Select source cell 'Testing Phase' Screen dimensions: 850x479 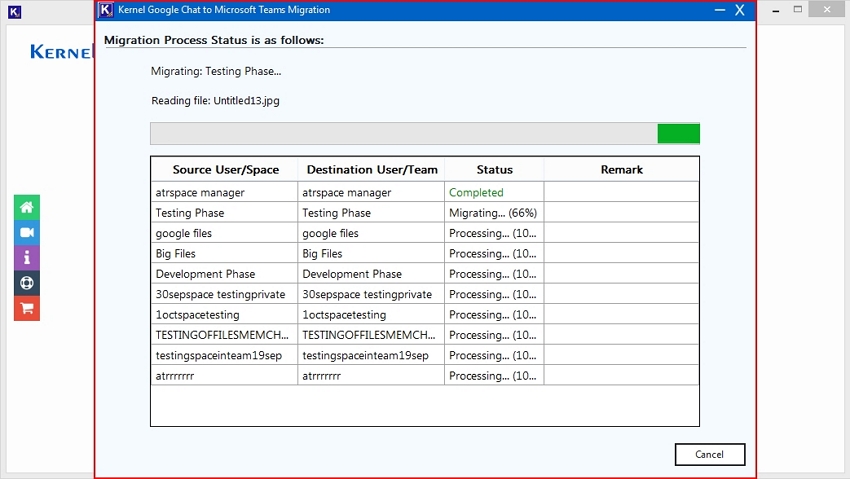[x=224, y=213]
